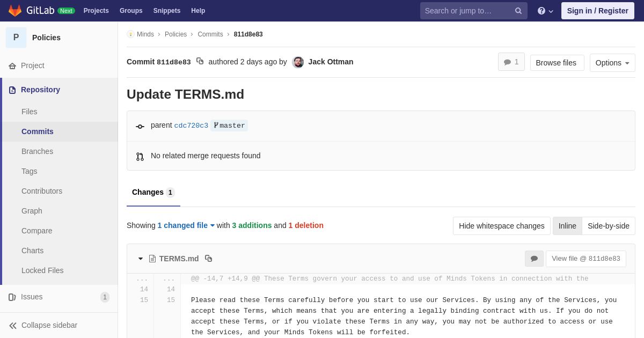The image size is (644, 338).
Task: Open Files in Repository sidebar
Action: (x=30, y=112)
